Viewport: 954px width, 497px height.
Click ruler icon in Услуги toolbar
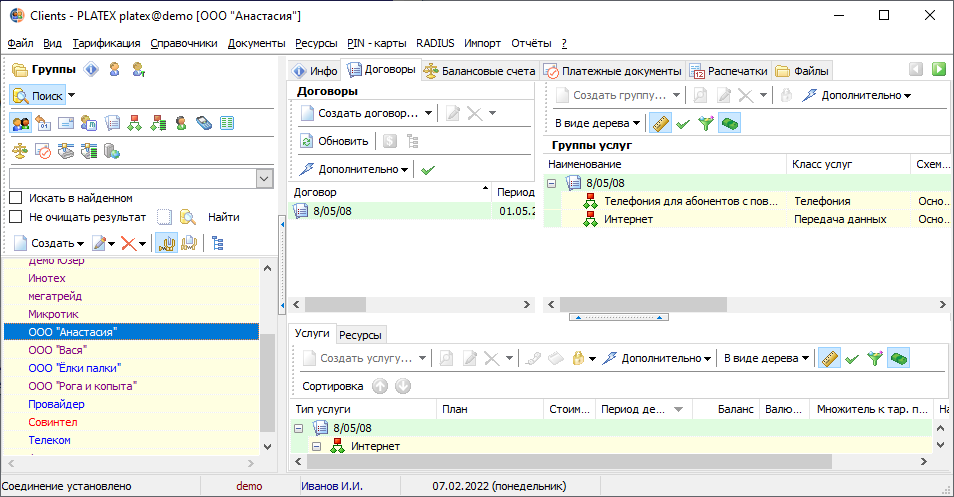829,358
